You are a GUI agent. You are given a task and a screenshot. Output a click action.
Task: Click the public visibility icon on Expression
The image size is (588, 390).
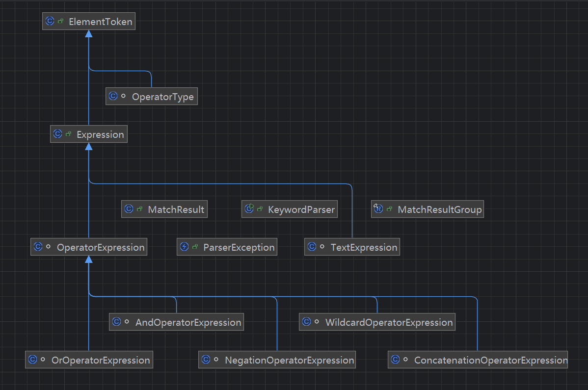coord(69,134)
